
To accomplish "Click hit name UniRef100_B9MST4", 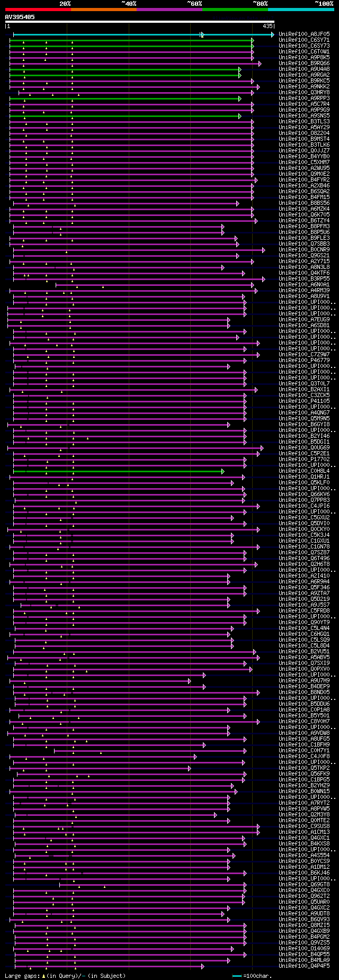I will [x=304, y=139].
